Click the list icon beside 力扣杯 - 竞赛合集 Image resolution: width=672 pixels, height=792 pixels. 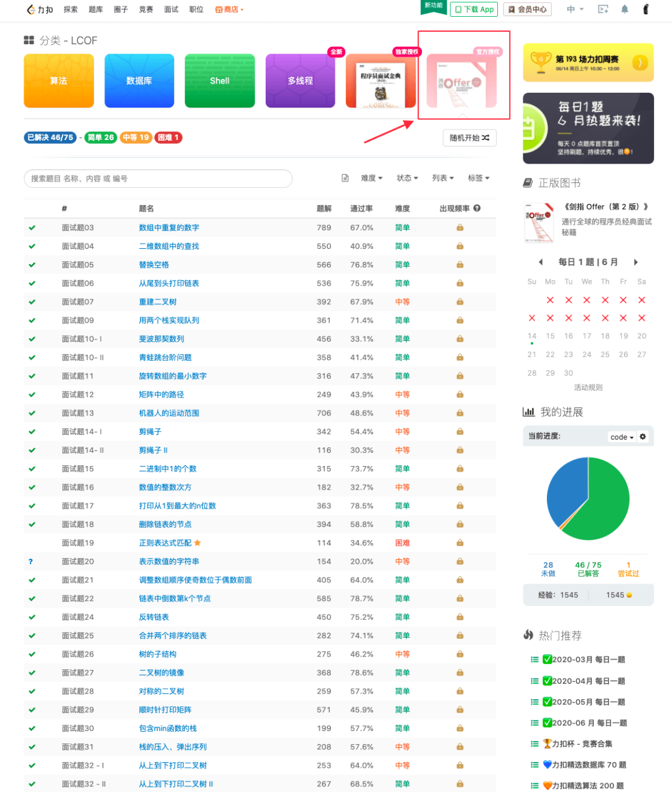[x=534, y=743]
